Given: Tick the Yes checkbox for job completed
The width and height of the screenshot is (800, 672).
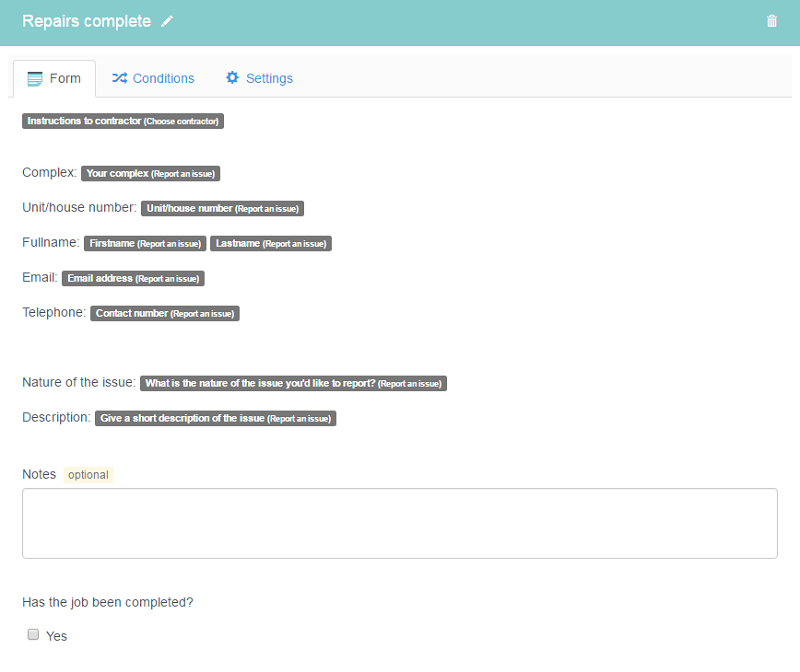Looking at the screenshot, I should (33, 635).
